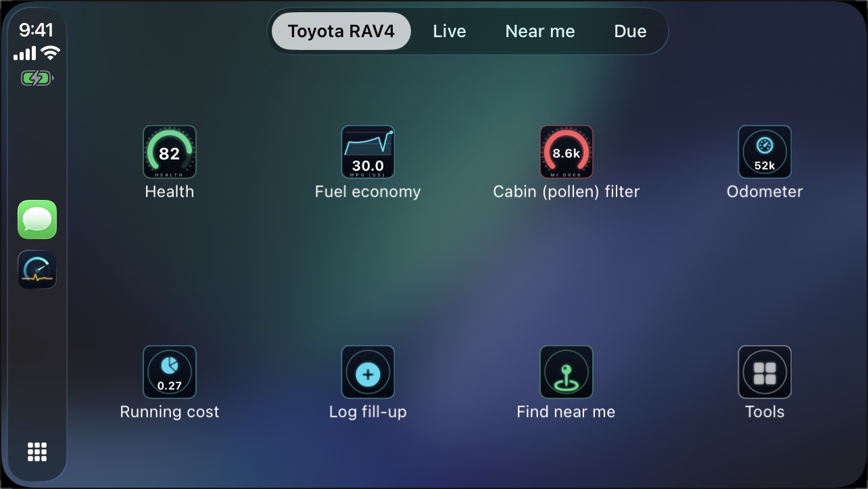Open the Find near me pin icon
The image size is (868, 489).
click(x=566, y=372)
